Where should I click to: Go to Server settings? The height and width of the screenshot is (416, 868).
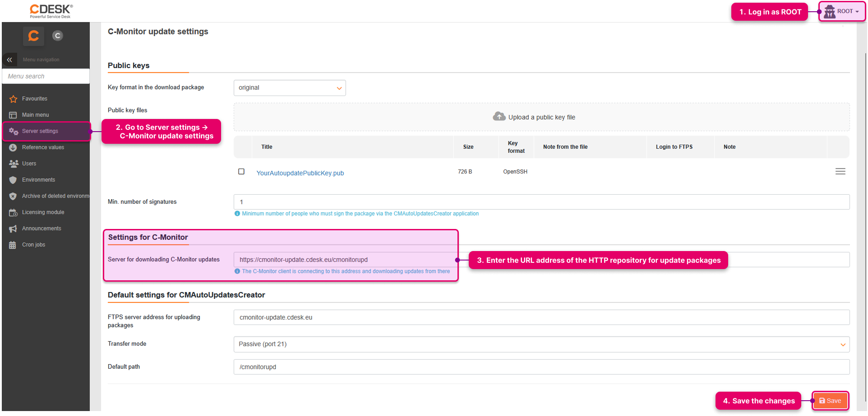[40, 131]
